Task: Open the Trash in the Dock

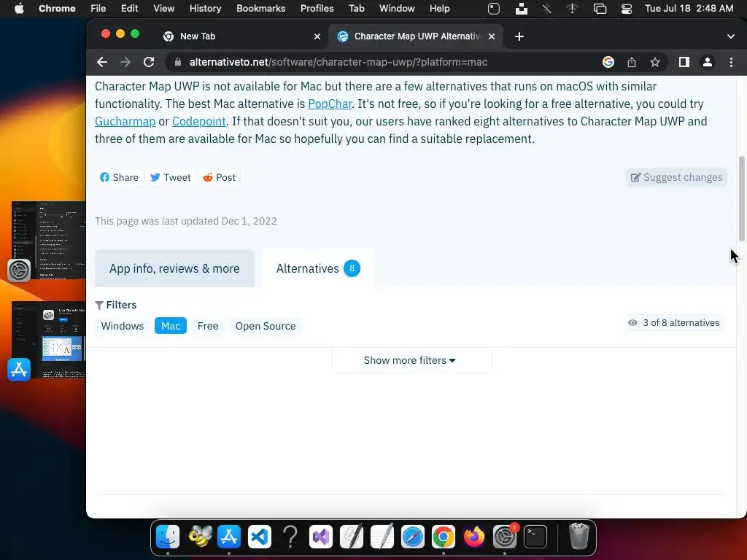Action: tap(579, 537)
